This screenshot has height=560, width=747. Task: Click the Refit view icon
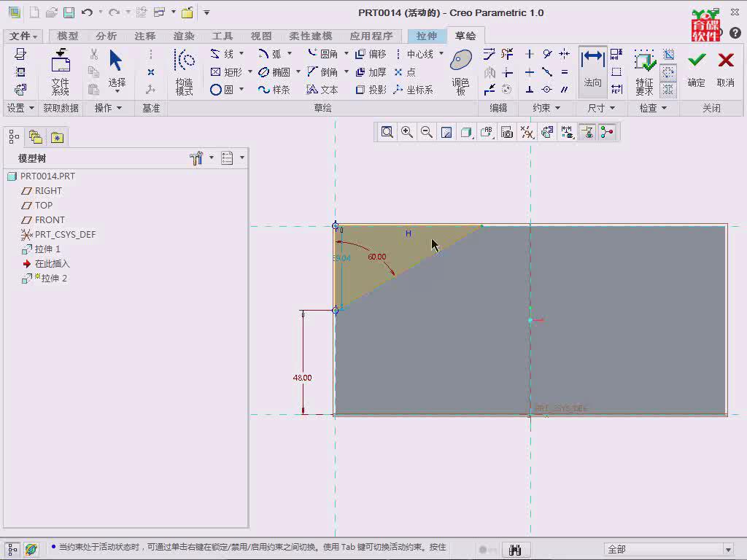pyautogui.click(x=387, y=132)
